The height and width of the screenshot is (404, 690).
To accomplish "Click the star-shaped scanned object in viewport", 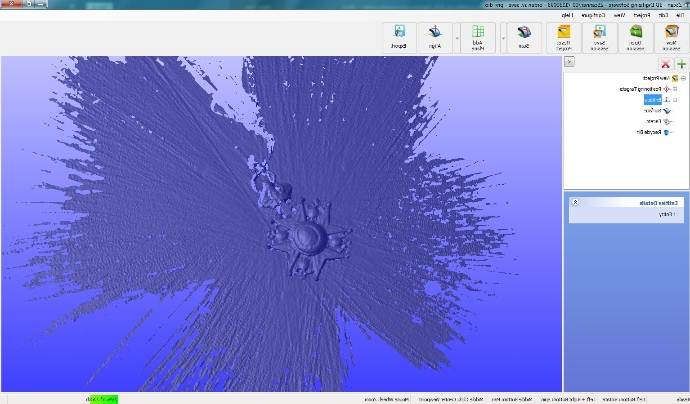I will [x=308, y=240].
